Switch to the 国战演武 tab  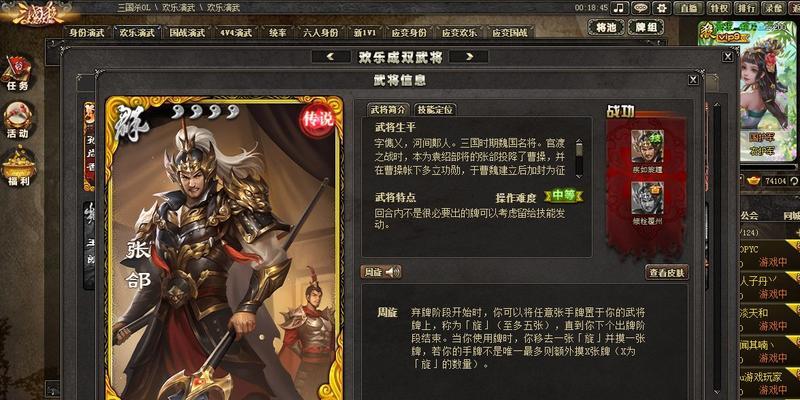pyautogui.click(x=187, y=33)
